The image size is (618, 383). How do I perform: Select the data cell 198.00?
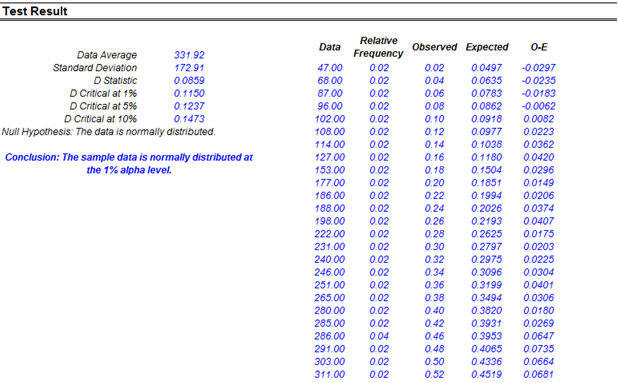coord(330,221)
